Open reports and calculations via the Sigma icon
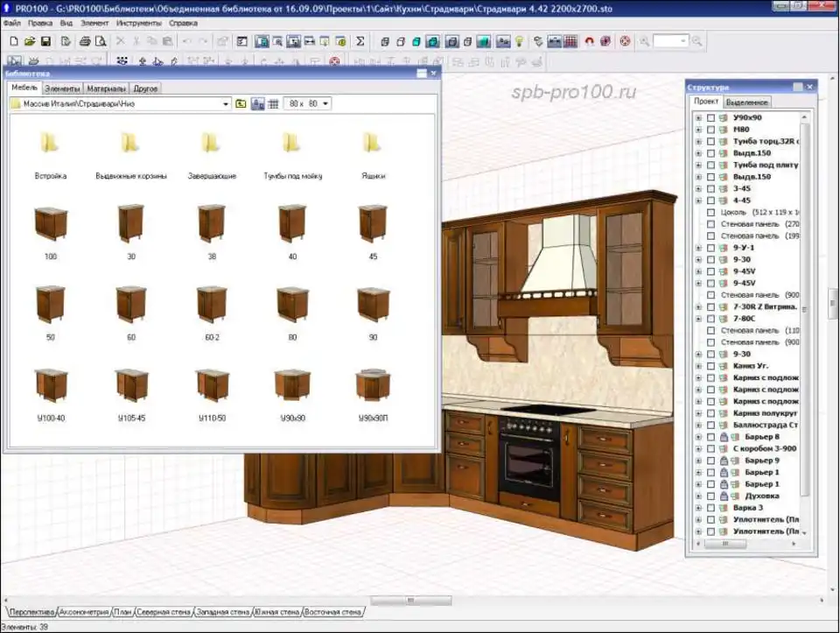 (x=360, y=41)
